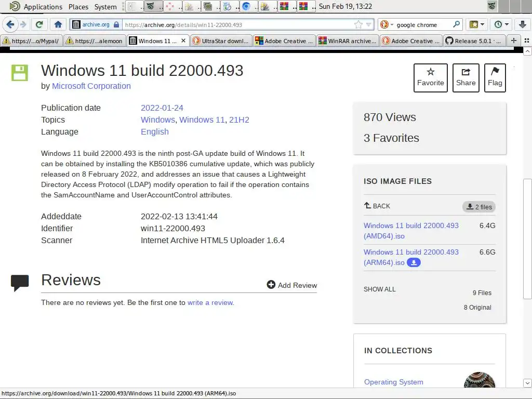Viewport: 532px width, 399px height.
Task: Switch to the alemoon tab
Action: click(x=95, y=41)
